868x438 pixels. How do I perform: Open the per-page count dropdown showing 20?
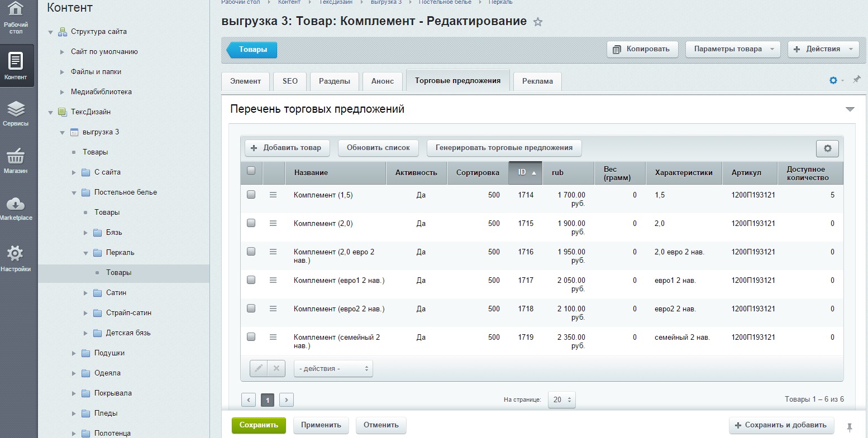pos(561,400)
